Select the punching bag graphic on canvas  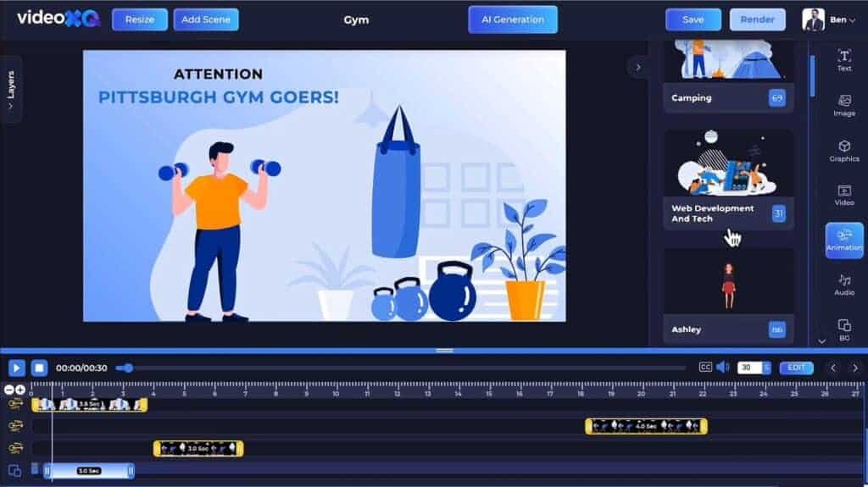click(x=397, y=182)
